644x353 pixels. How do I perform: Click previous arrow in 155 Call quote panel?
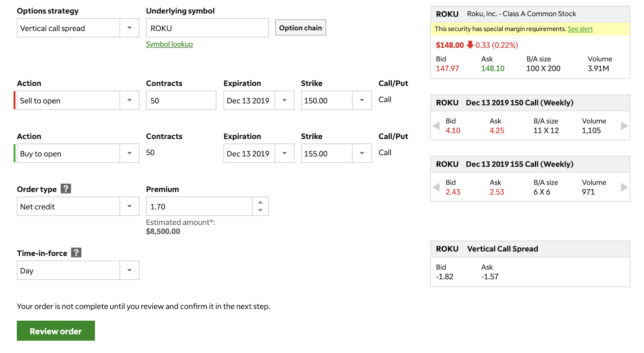[436, 187]
